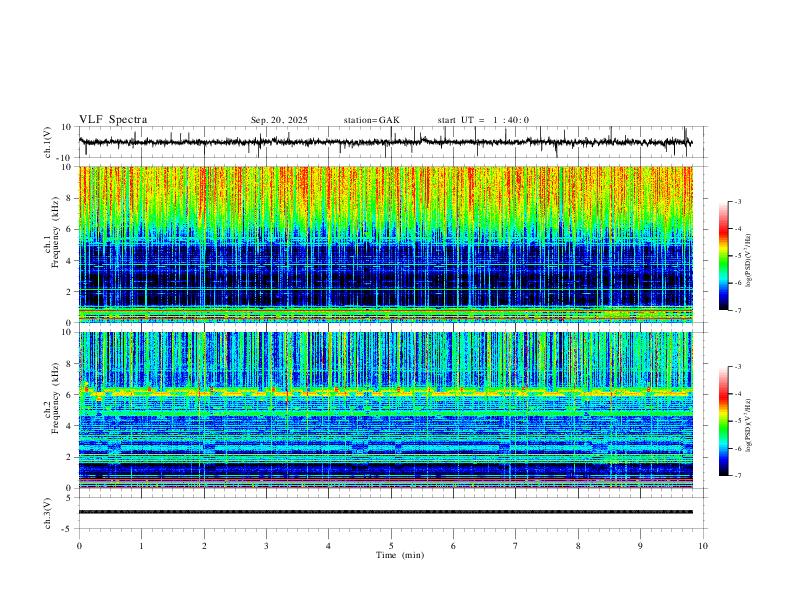This screenshot has width=792, height=612.
Task: Click the 'VLF Spectra' title text
Action: point(113,120)
